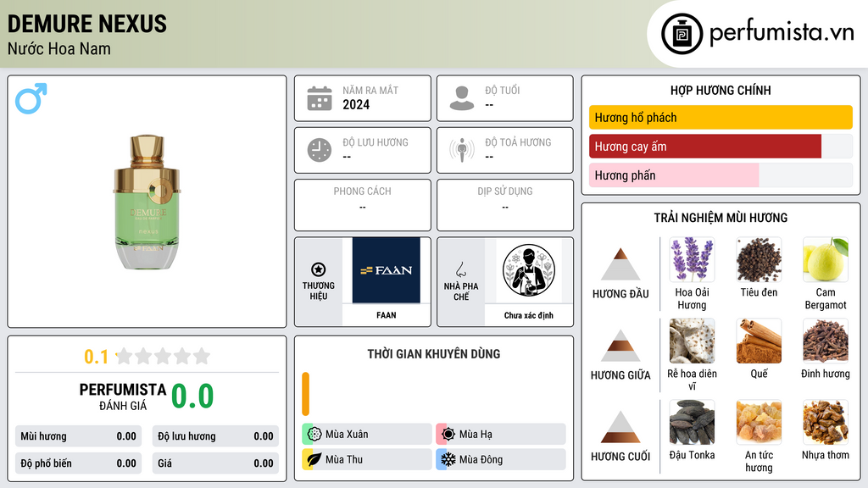Select the Rễ hoa diên vĩ image

[692, 341]
